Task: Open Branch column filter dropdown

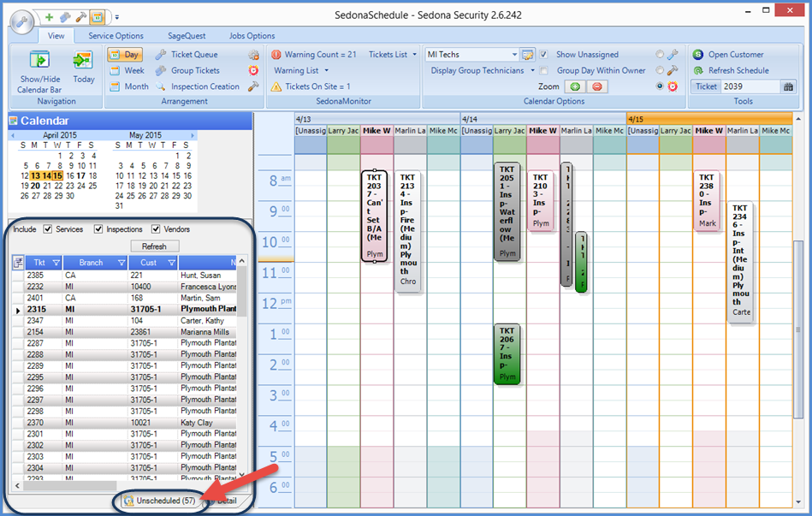Action: [x=122, y=263]
